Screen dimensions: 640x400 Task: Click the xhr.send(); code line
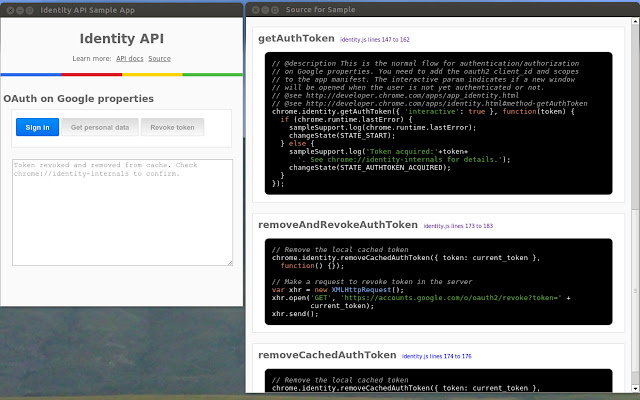(x=295, y=313)
